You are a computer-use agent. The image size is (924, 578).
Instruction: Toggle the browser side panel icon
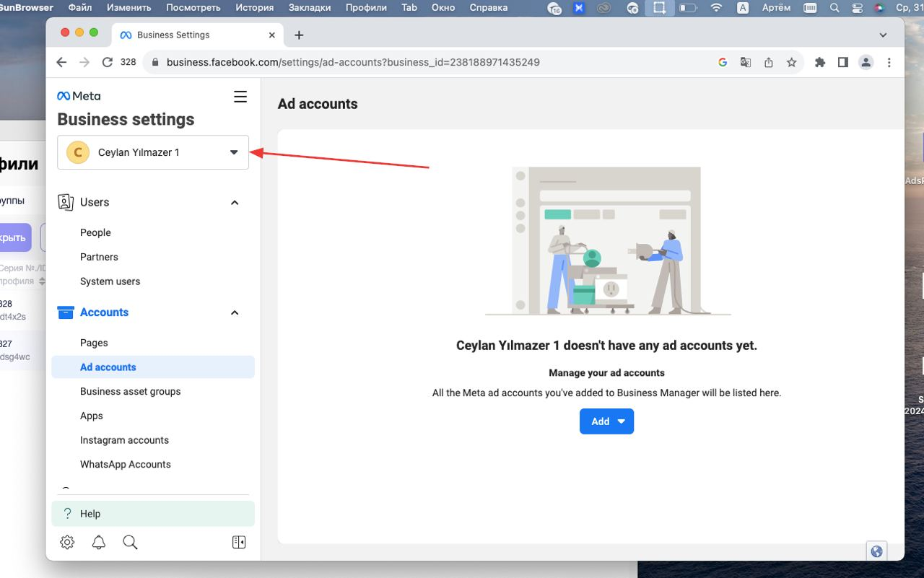click(843, 62)
